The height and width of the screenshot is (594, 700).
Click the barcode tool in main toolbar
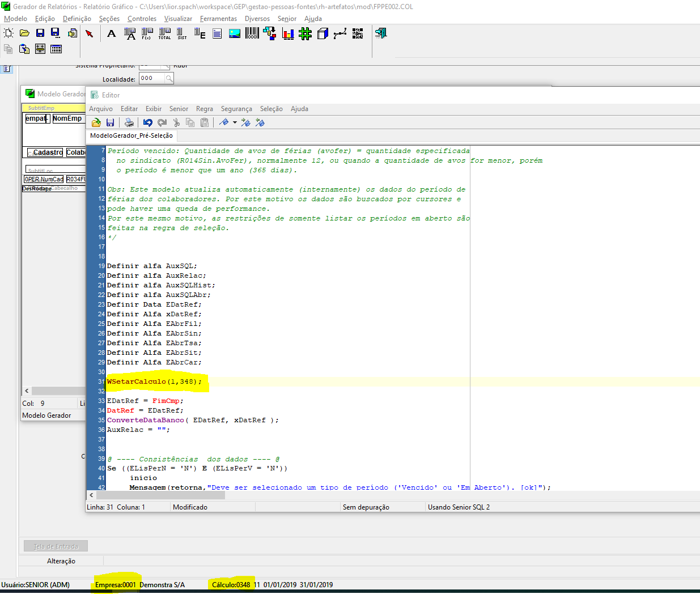(x=252, y=33)
